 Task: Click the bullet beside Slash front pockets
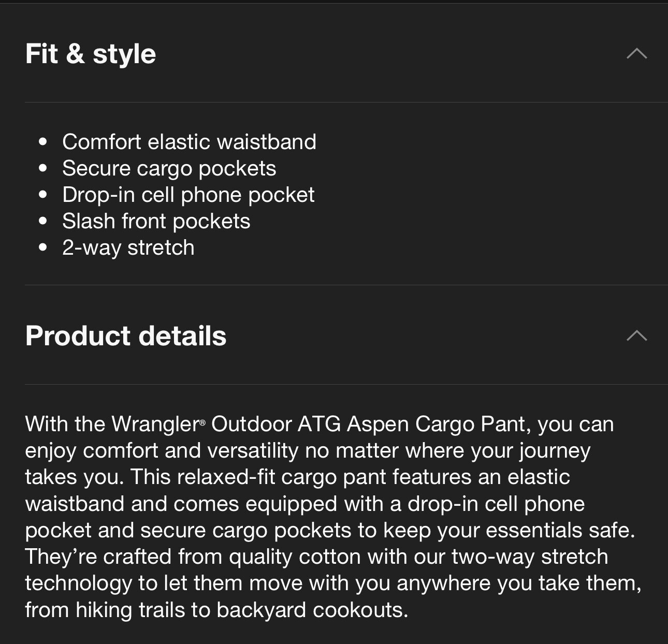(43, 221)
